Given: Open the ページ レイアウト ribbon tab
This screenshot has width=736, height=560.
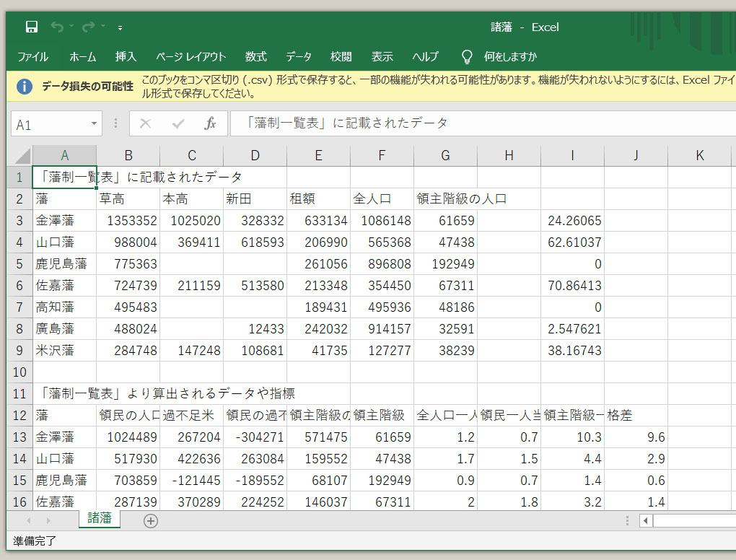Looking at the screenshot, I should (191, 57).
